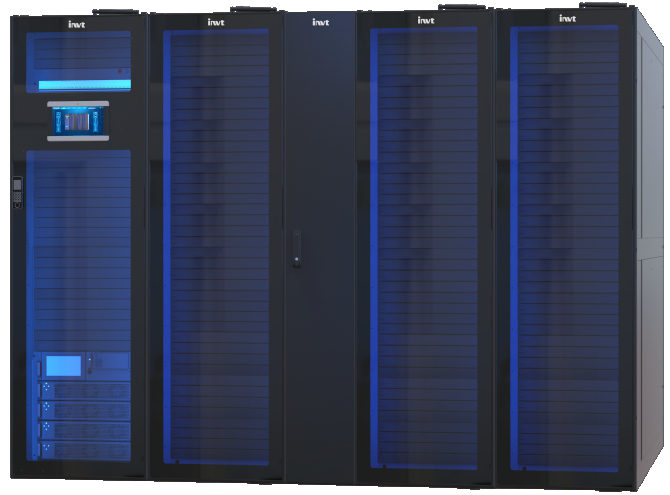Click the invt logo on the center door
Viewport: 670px width, 495px height.
pyautogui.click(x=320, y=21)
